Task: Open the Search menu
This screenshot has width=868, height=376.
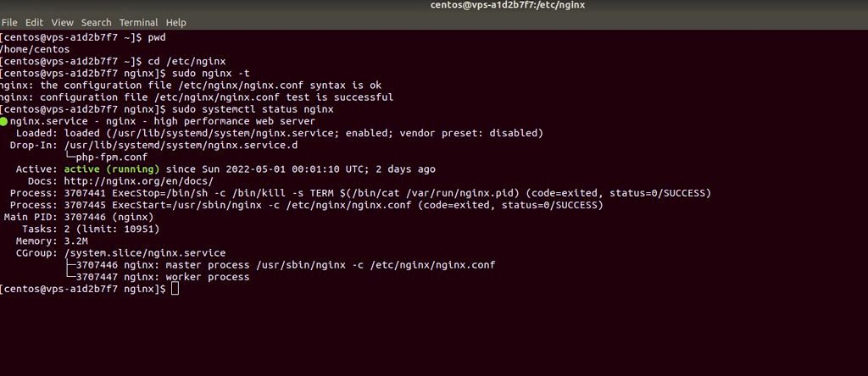Action: 97,23
